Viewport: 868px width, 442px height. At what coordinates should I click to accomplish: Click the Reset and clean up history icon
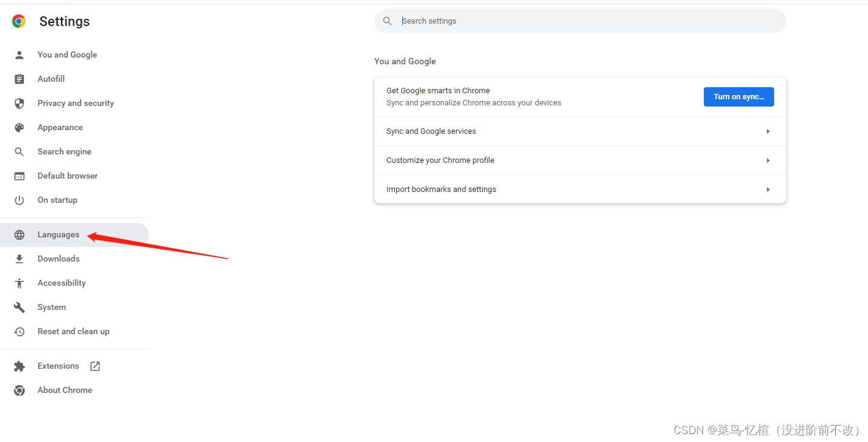19,331
